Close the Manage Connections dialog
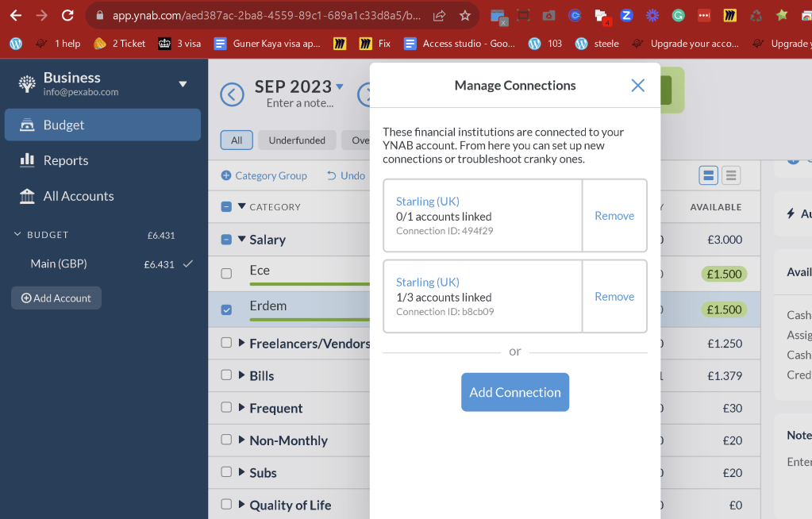This screenshot has height=519, width=812. 637,86
